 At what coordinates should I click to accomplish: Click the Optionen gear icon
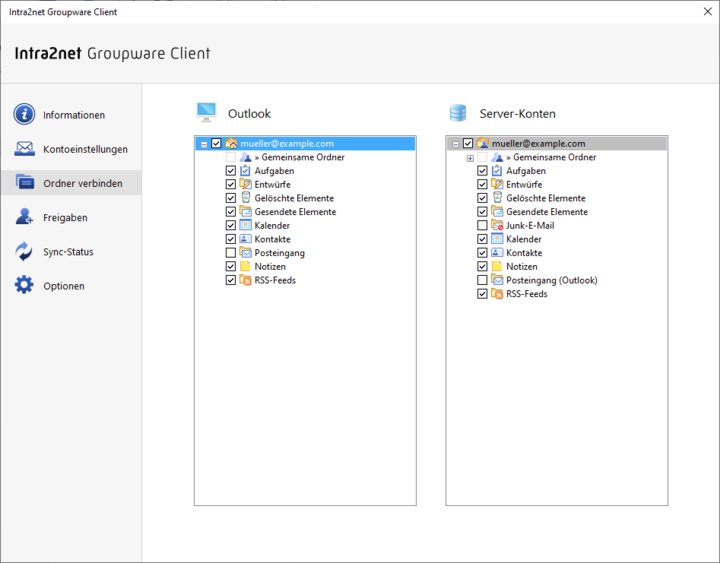24,285
